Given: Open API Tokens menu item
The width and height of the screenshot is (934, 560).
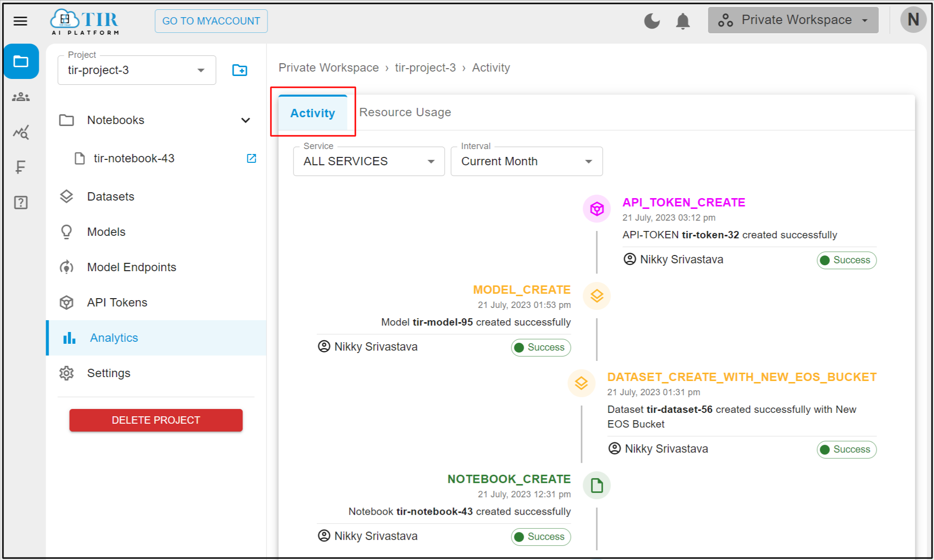Looking at the screenshot, I should point(117,303).
